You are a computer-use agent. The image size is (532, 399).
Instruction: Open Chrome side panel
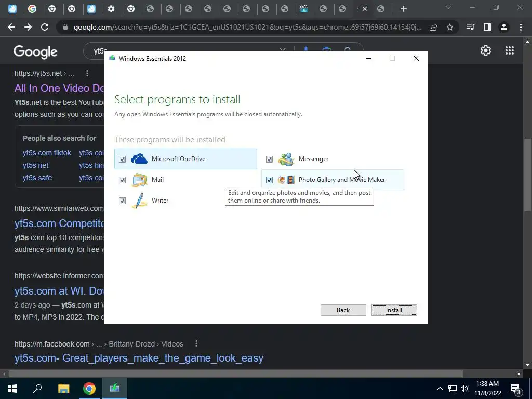tap(487, 27)
